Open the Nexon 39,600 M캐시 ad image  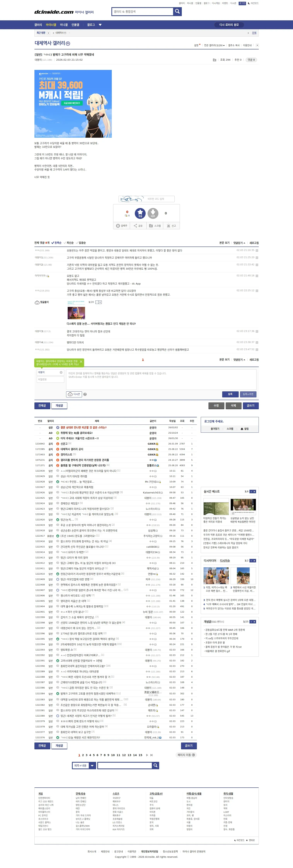click(73, 104)
